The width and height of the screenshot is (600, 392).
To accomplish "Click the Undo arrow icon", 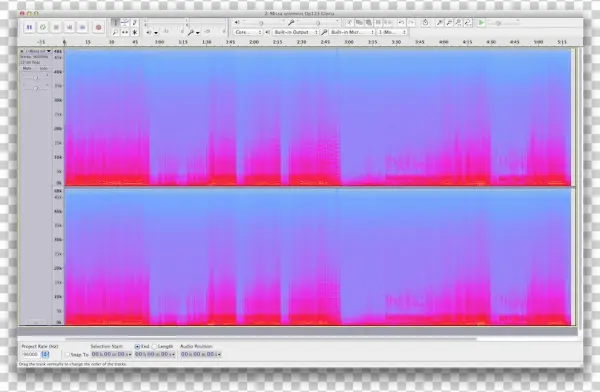I will click(401, 23).
